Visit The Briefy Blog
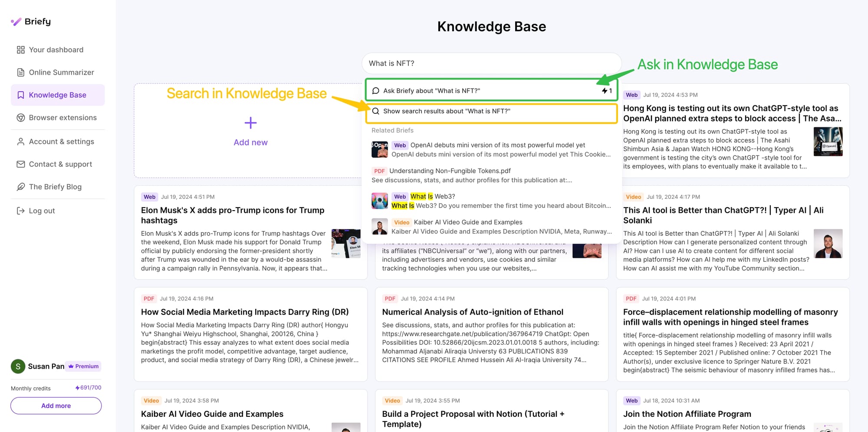Viewport: 868px width, 432px height. click(58, 187)
